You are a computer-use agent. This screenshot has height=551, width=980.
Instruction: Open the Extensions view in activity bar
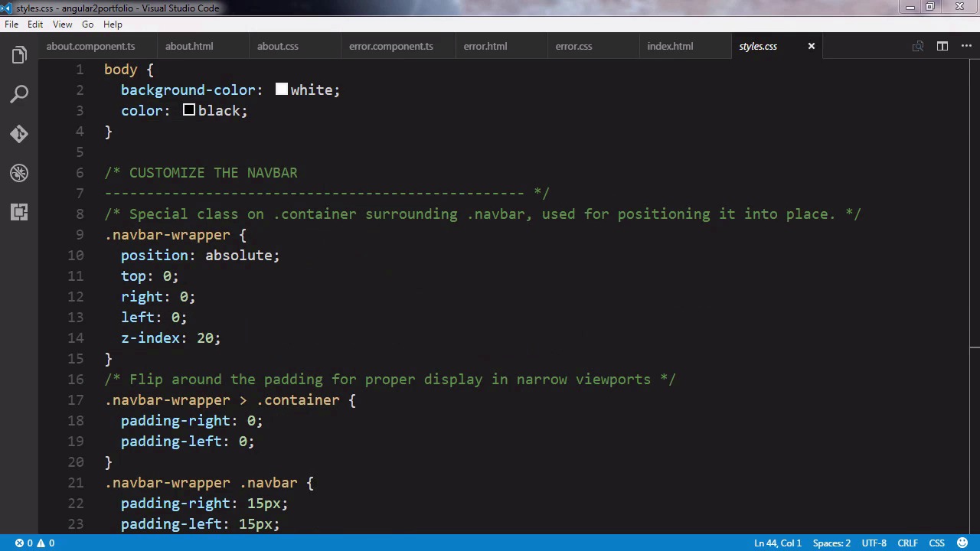coord(19,212)
